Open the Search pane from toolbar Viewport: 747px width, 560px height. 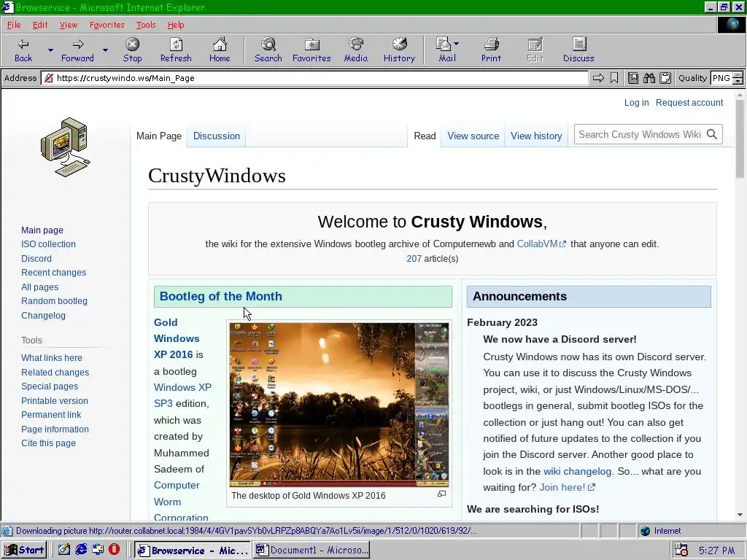[x=268, y=50]
